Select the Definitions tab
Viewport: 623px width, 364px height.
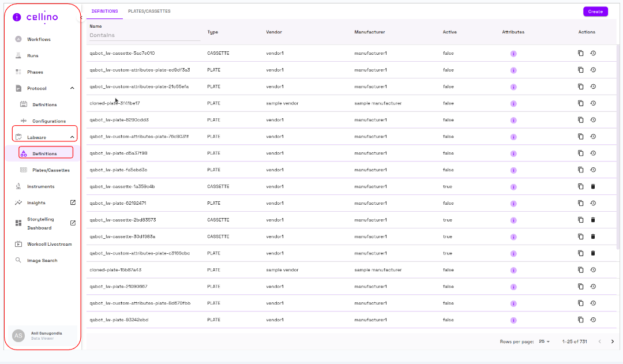tap(104, 11)
